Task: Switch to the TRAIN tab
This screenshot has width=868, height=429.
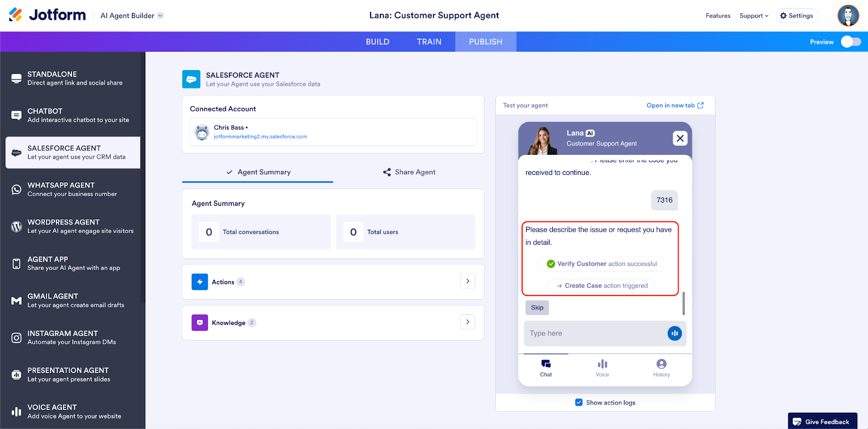Action: pos(429,42)
